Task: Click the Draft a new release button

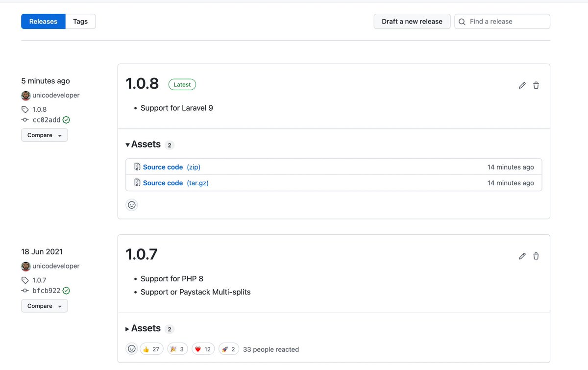Action: [x=412, y=22]
